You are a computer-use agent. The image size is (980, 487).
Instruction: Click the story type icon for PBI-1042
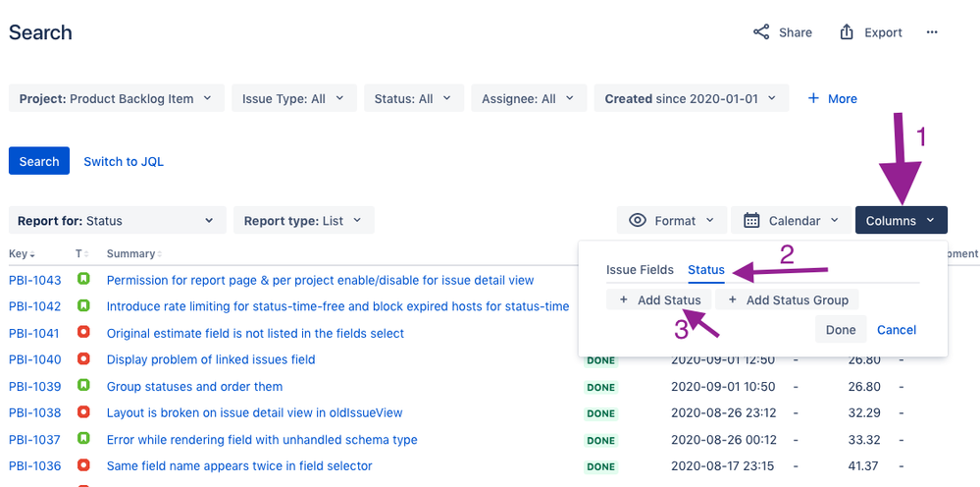click(83, 305)
